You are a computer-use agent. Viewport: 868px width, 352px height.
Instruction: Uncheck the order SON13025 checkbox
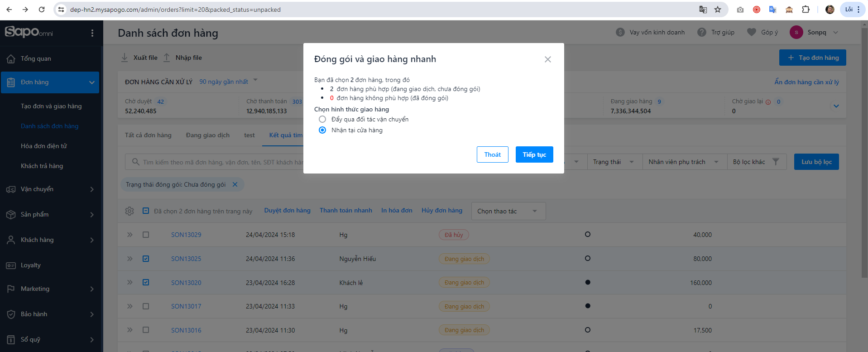146,259
